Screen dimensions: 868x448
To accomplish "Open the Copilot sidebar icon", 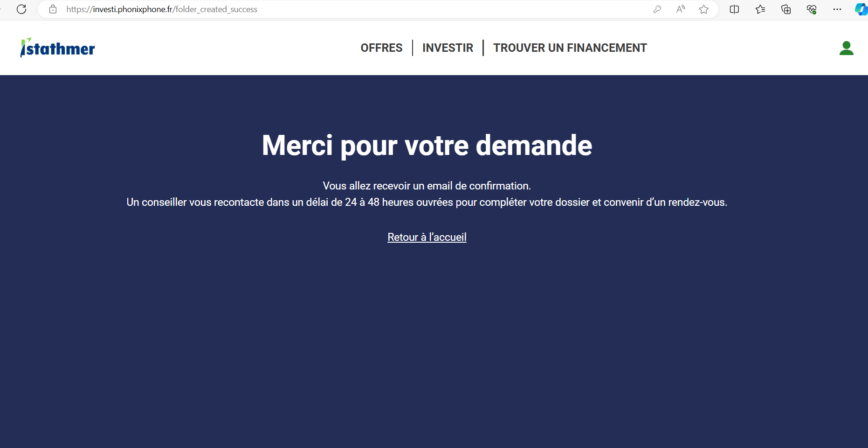I will tap(861, 9).
